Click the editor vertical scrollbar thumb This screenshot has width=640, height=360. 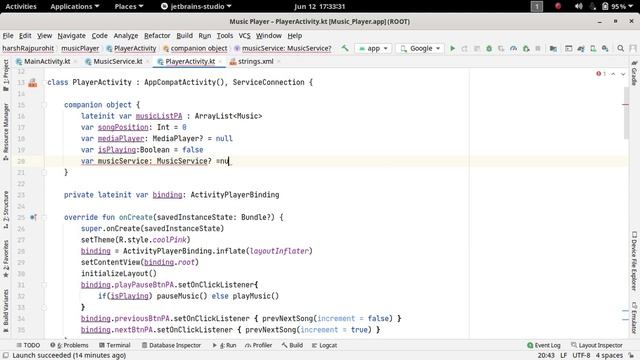tap(626, 112)
